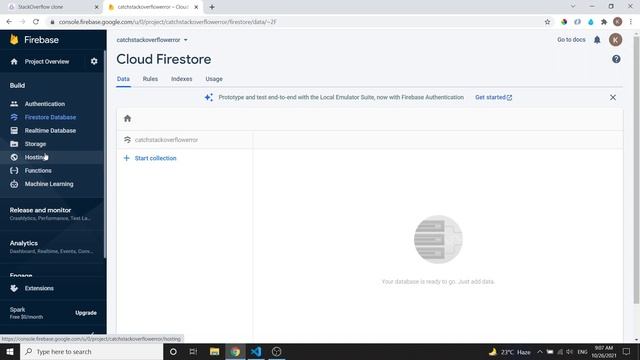Select catchstackoverflowerror database row

tap(184, 140)
